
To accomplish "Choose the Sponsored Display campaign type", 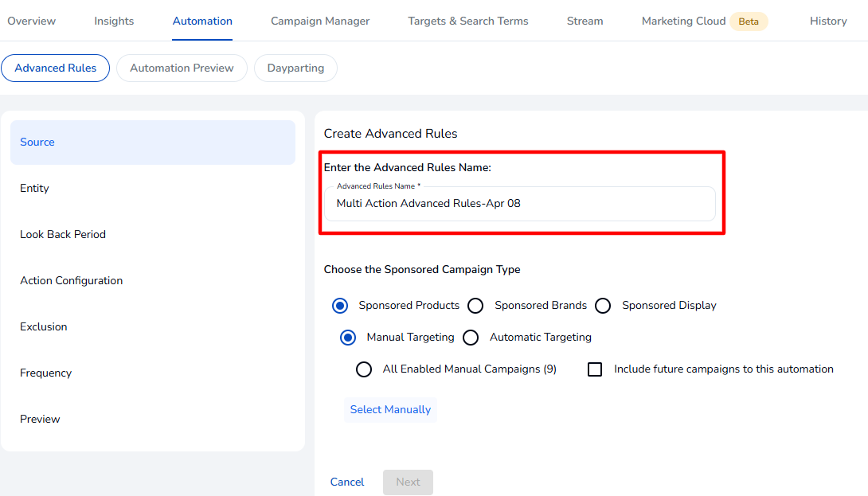I will coord(603,306).
